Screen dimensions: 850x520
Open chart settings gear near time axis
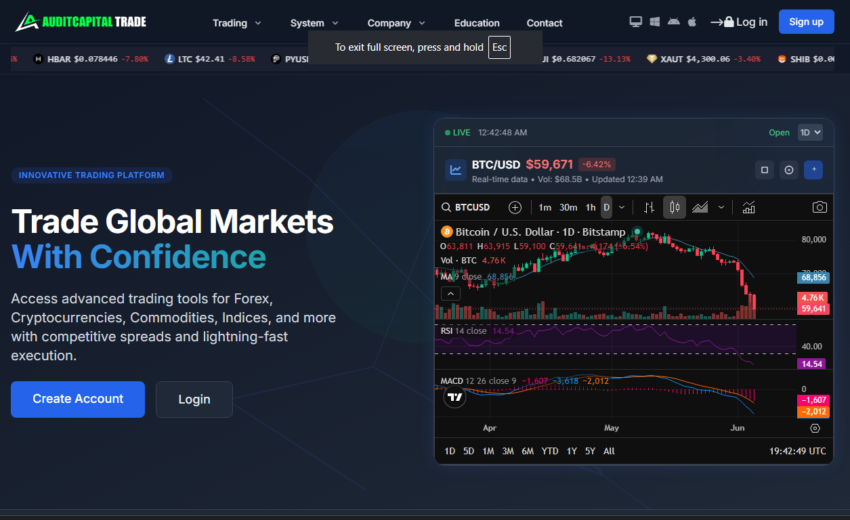[815, 428]
